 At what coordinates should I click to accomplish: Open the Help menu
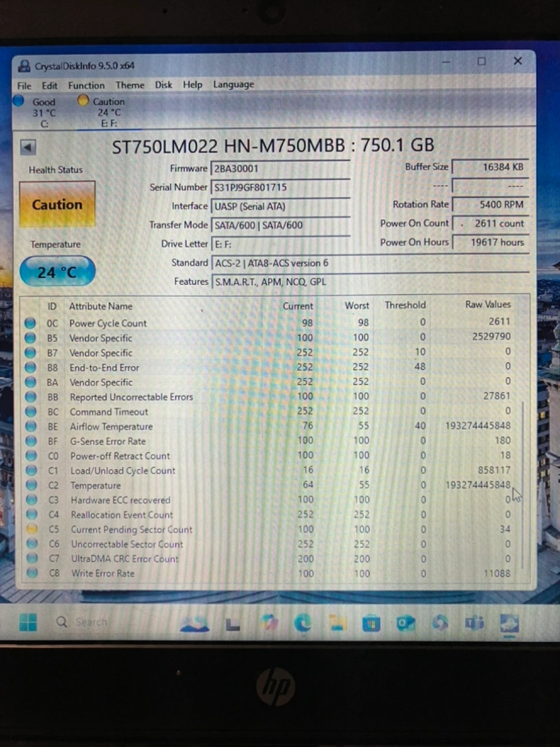[193, 85]
